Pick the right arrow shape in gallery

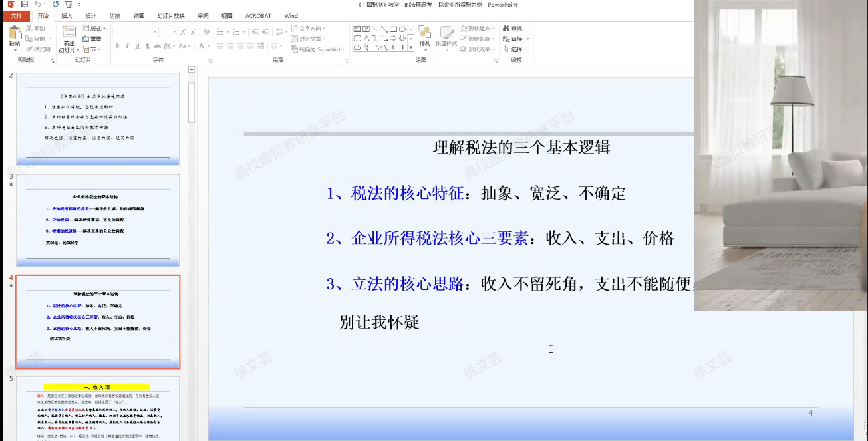coord(393,38)
